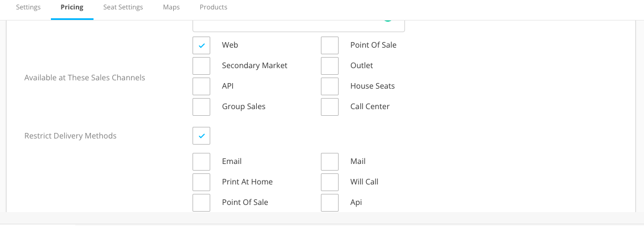
Task: Disable Restrict Delivery Methods checkbox
Action: (201, 136)
